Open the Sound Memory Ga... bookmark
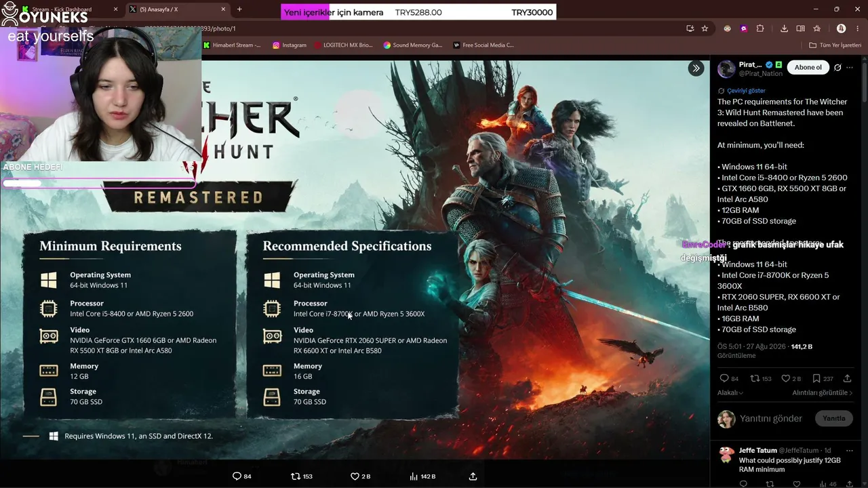The height and width of the screenshot is (488, 868). (x=413, y=45)
